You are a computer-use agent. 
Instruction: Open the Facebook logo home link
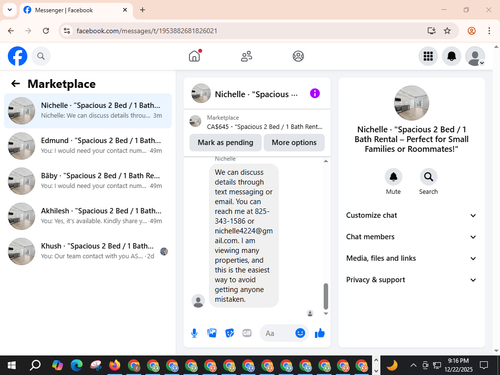[x=17, y=56]
